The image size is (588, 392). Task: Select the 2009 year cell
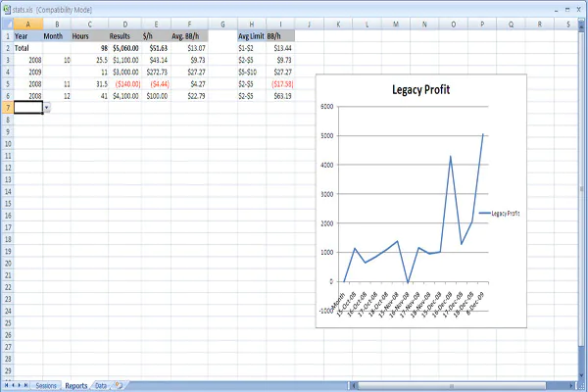point(28,72)
